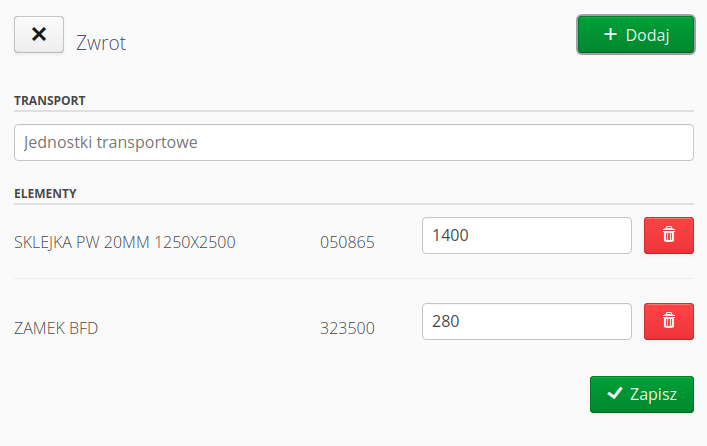The height and width of the screenshot is (446, 707).
Task: Save the form with Zapisz
Action: (x=641, y=394)
